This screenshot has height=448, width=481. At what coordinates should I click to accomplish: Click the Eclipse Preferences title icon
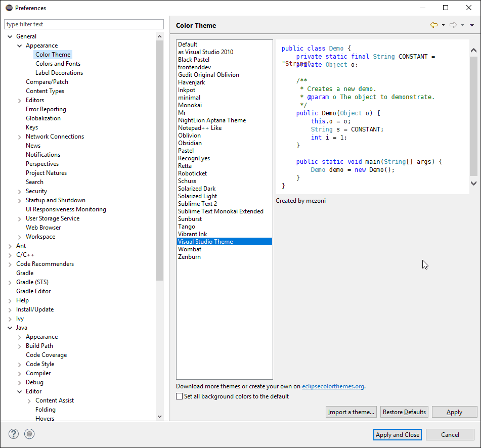pyautogui.click(x=9, y=8)
